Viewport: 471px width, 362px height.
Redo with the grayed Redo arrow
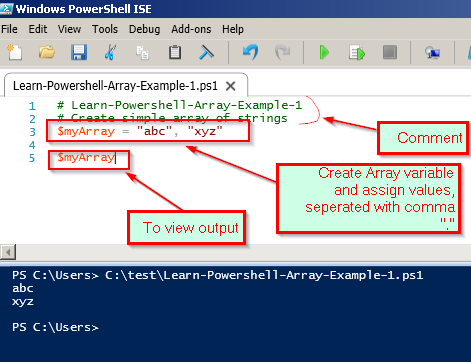pos(282,52)
